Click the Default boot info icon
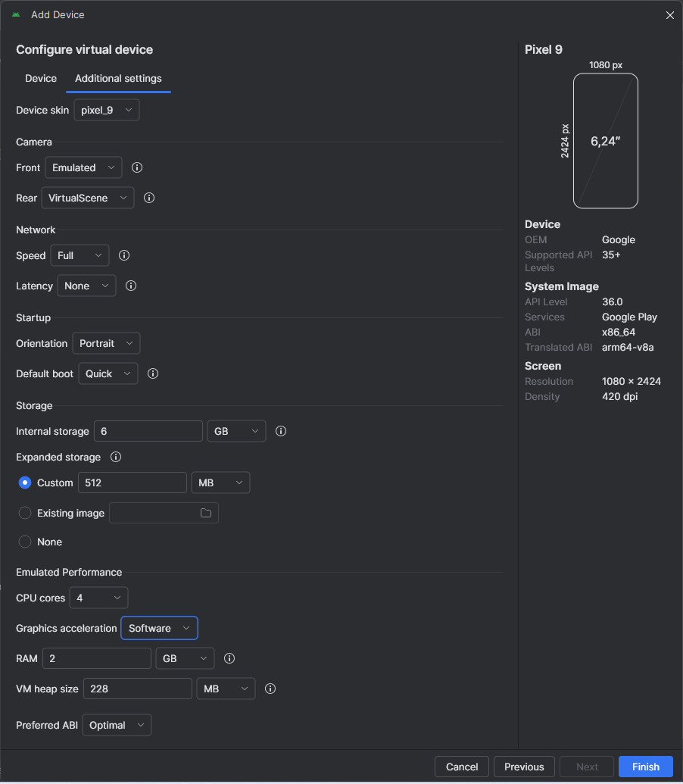This screenshot has width=683, height=784. (x=153, y=373)
